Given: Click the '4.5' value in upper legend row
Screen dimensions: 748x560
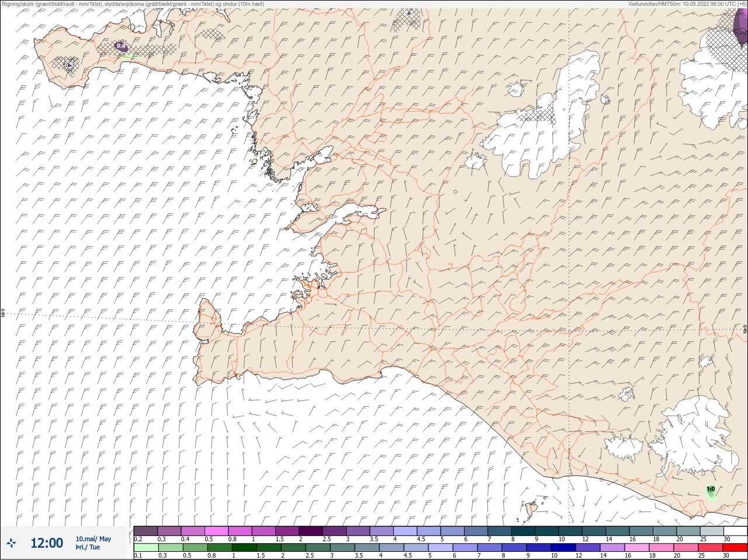Looking at the screenshot, I should coord(421,539).
